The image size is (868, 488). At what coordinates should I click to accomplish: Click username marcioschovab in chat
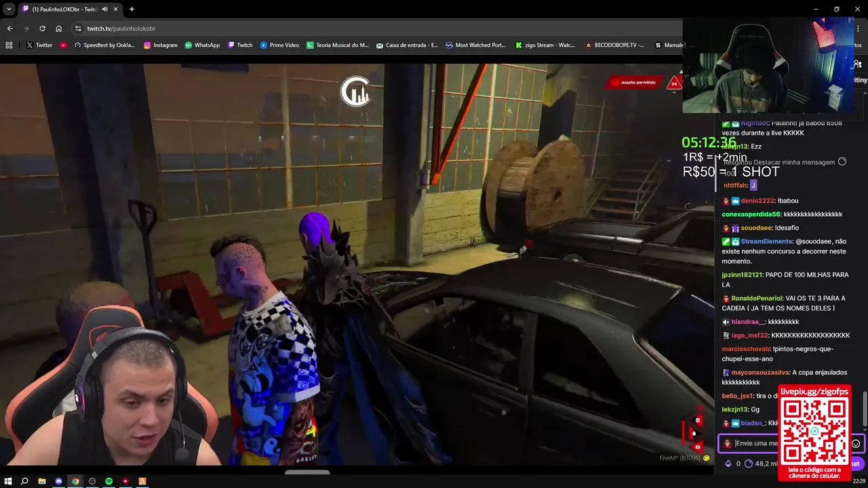click(x=746, y=349)
